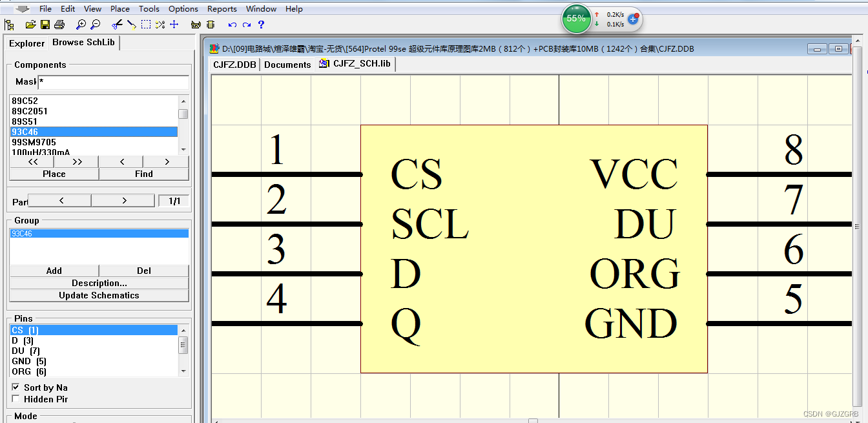The width and height of the screenshot is (868, 423).
Task: Open the Documents tab
Action: point(287,65)
